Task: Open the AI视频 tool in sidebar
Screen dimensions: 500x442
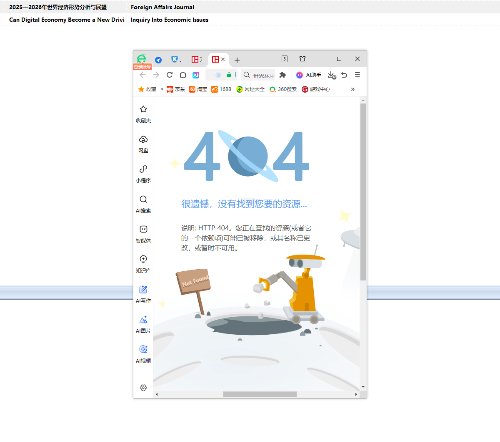Action: [143, 349]
